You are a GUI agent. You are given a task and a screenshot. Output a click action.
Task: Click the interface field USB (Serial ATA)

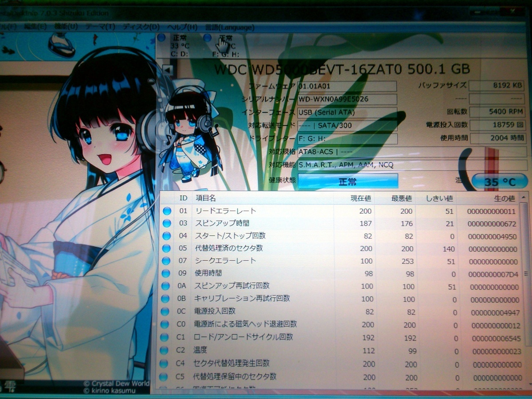click(347, 112)
